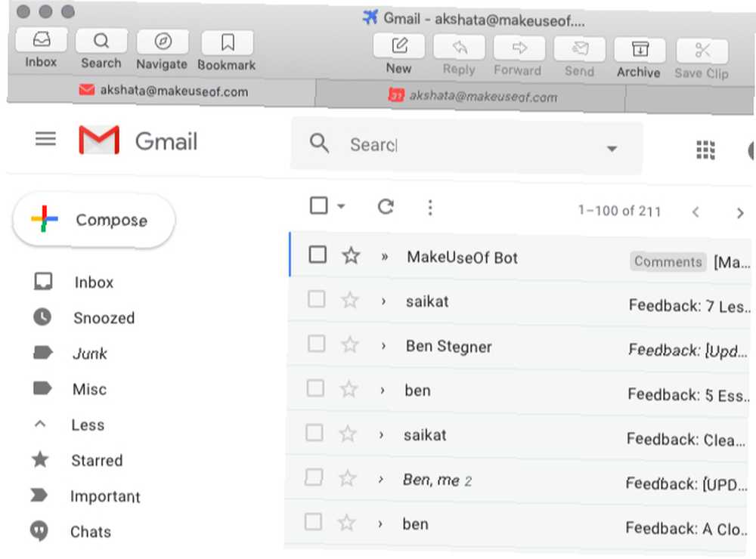Image resolution: width=756 pixels, height=559 pixels.
Task: Select the 'Feedback: A Clo..' email checkbox
Action: pyautogui.click(x=314, y=521)
